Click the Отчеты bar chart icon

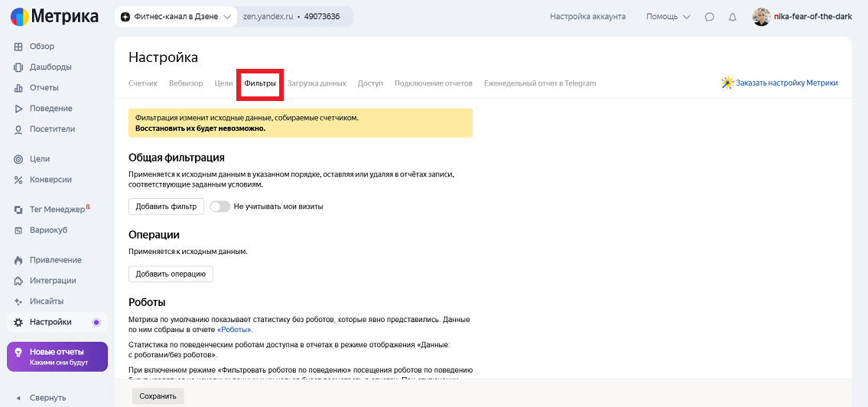pos(18,88)
